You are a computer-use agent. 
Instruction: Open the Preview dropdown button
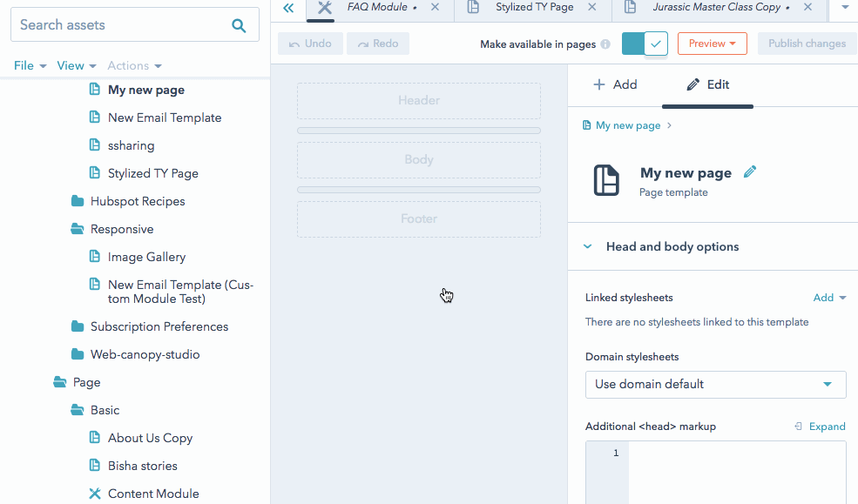pos(712,44)
